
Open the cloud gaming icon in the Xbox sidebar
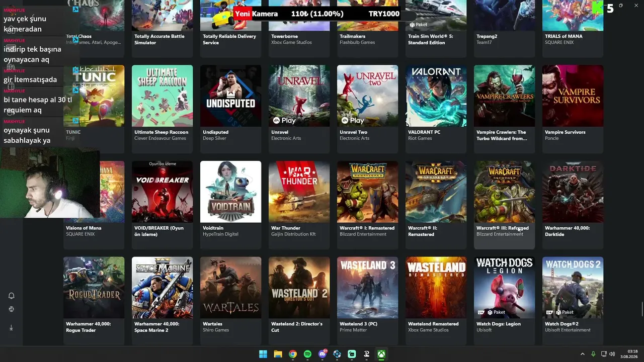11,309
